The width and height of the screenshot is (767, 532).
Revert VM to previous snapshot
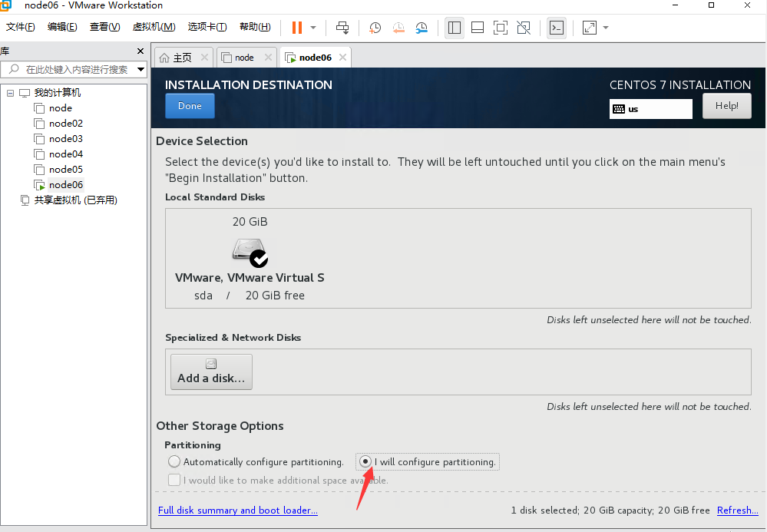tap(398, 28)
